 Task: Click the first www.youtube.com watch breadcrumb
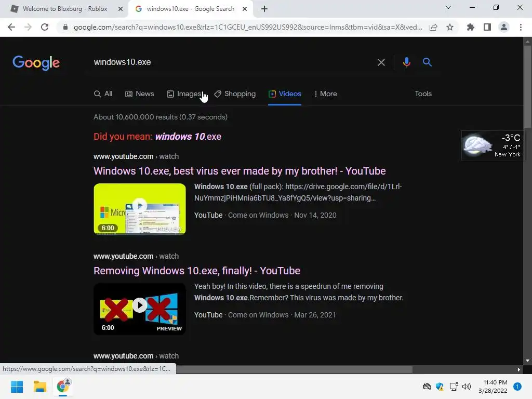pyautogui.click(x=136, y=156)
